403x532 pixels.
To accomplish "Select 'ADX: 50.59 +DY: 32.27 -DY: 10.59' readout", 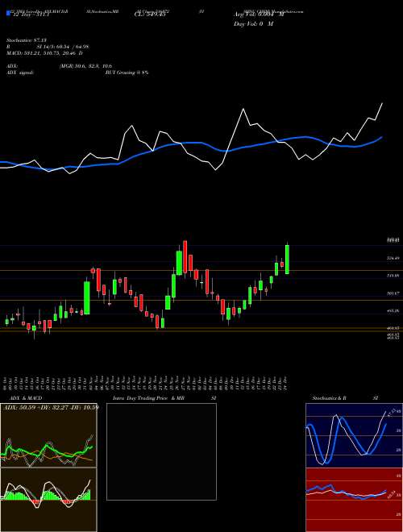I will tap(51, 407).
